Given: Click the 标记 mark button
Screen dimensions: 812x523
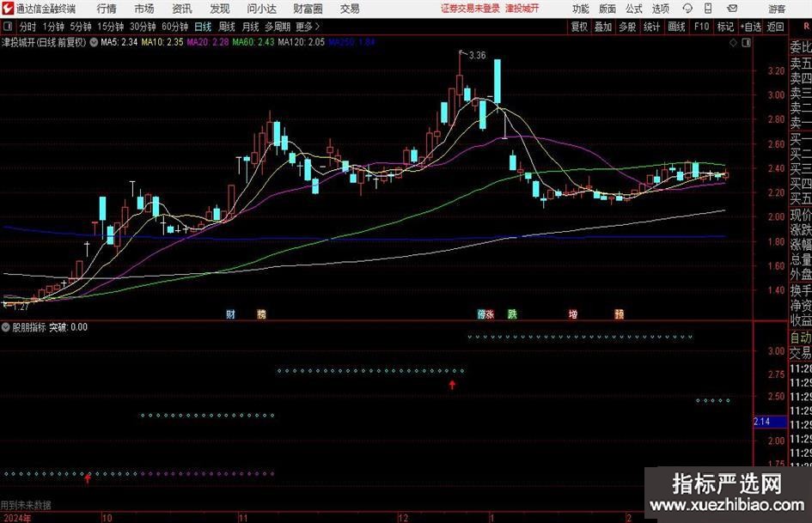Looking at the screenshot, I should tap(725, 27).
